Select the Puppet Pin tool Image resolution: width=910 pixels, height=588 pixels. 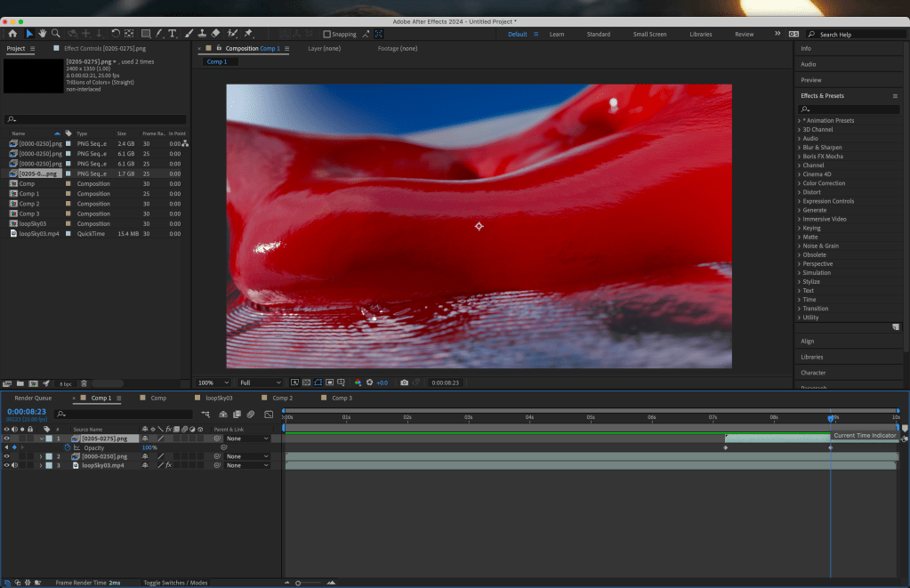(x=248, y=34)
